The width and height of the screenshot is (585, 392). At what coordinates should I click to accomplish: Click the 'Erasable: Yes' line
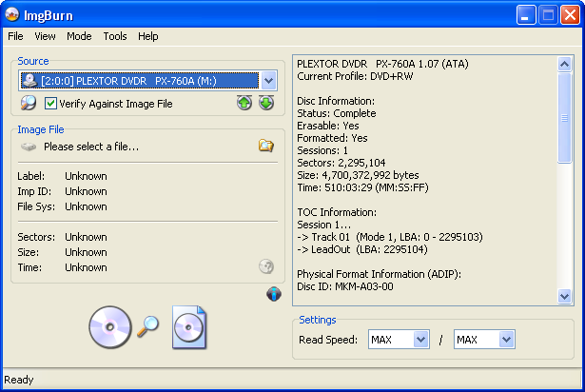328,126
